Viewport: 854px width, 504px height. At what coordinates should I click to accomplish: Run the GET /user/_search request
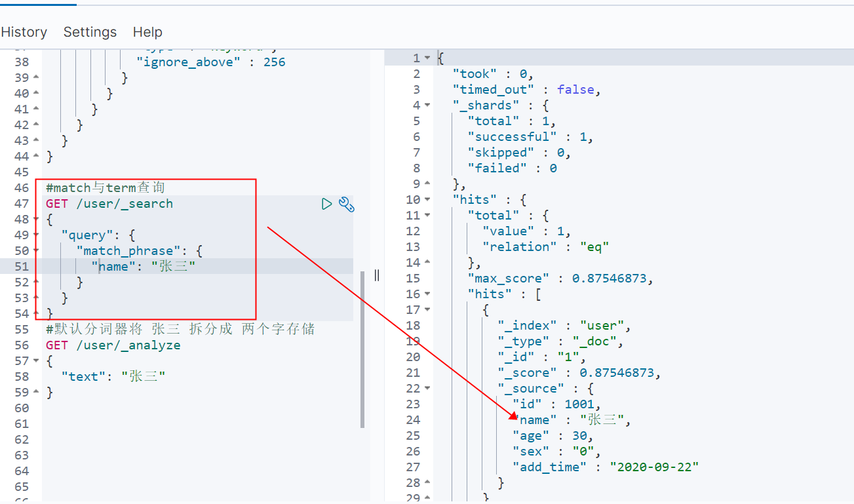click(x=326, y=204)
